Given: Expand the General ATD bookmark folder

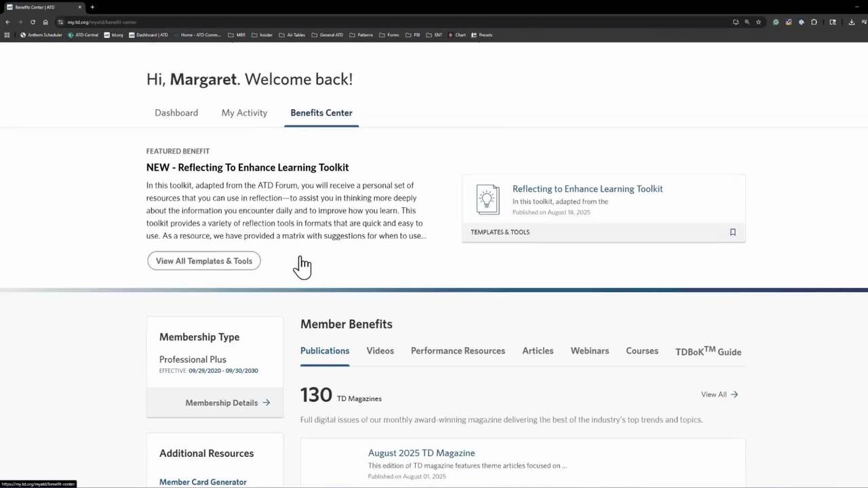Looking at the screenshot, I should 328,35.
